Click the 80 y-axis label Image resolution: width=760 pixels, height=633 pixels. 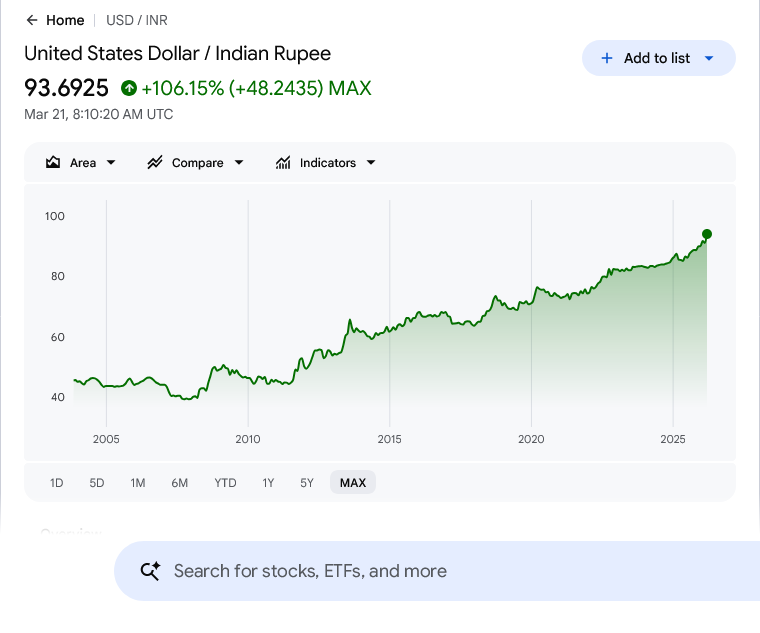pos(58,276)
